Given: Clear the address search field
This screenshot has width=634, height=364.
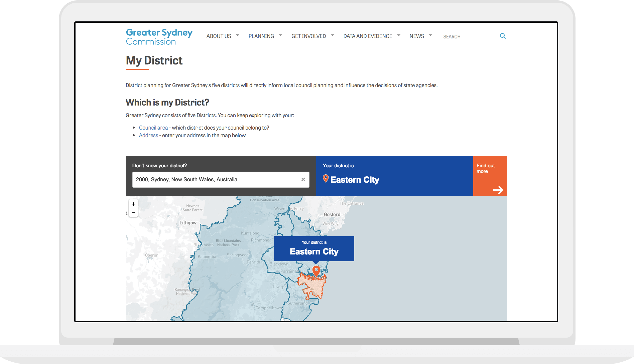Looking at the screenshot, I should click(x=303, y=179).
